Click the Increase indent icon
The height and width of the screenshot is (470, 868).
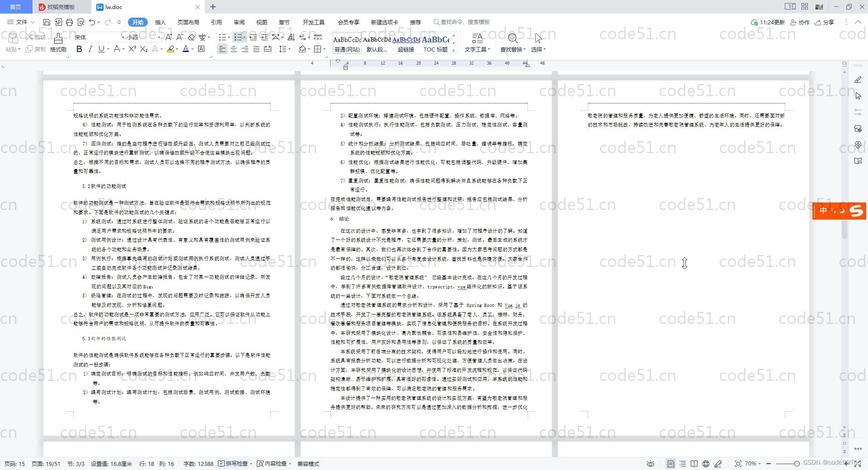pyautogui.click(x=264, y=37)
